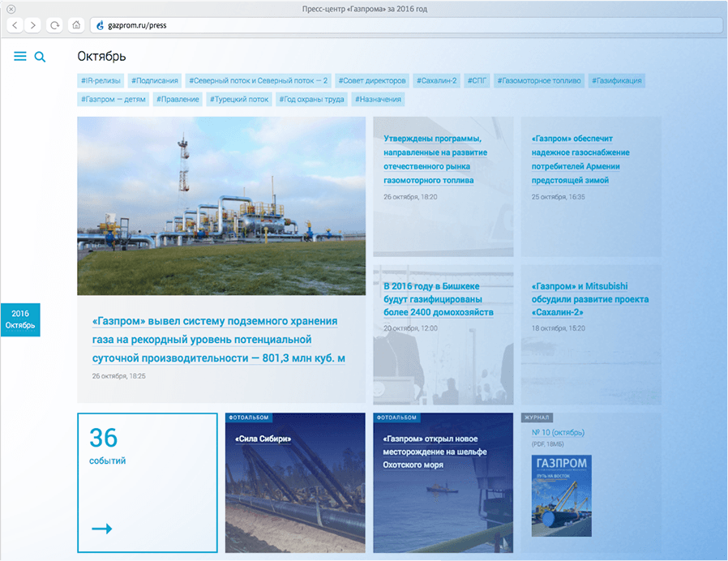Filter by #Турецкий поток tag

point(239,100)
